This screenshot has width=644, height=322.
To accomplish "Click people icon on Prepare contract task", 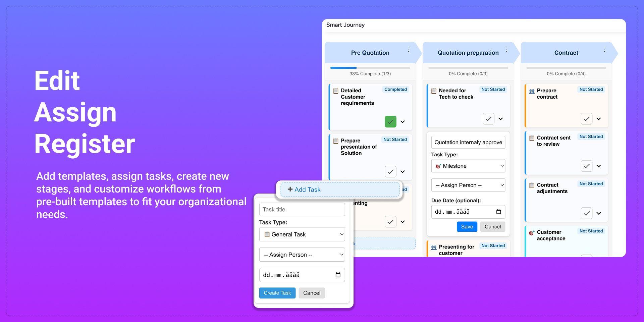I will click(x=532, y=91).
